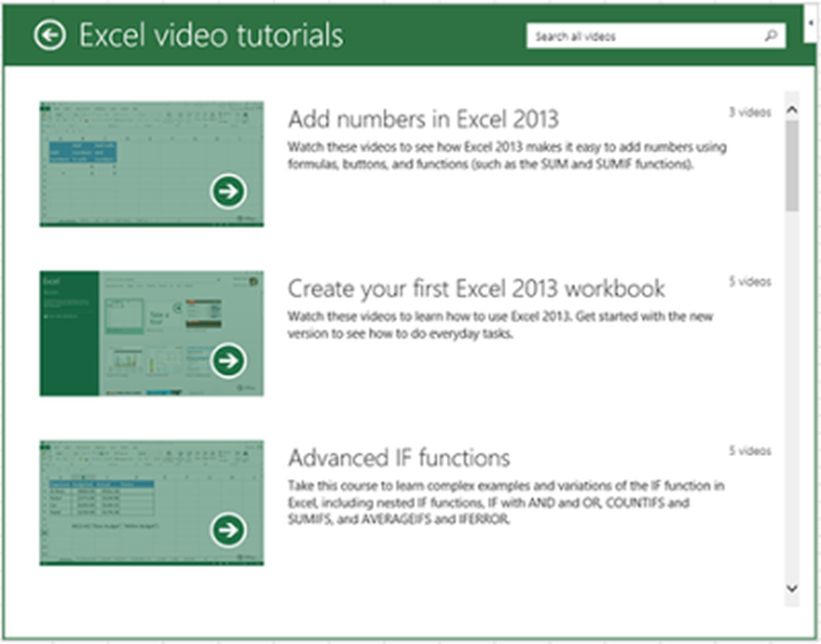Viewport: 821px width, 644px height.
Task: Open 'Create your first Excel 2013 workbook' title
Action: coord(476,289)
